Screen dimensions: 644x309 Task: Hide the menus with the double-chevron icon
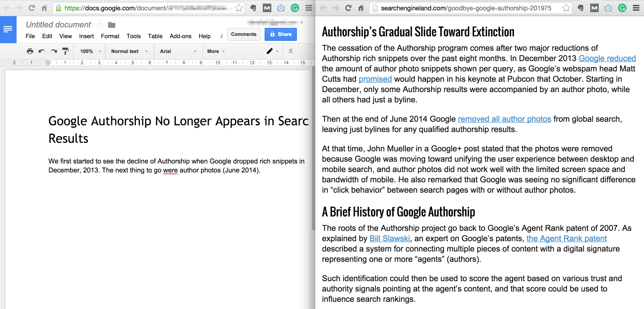click(291, 51)
